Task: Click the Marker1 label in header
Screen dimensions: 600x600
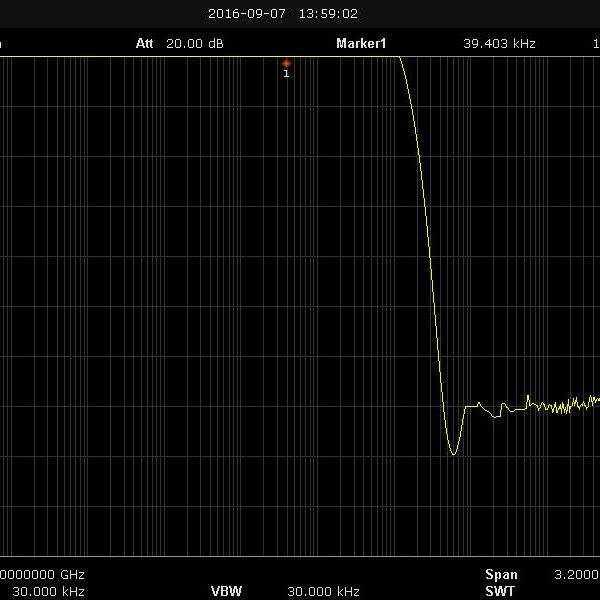Action: pyautogui.click(x=361, y=44)
